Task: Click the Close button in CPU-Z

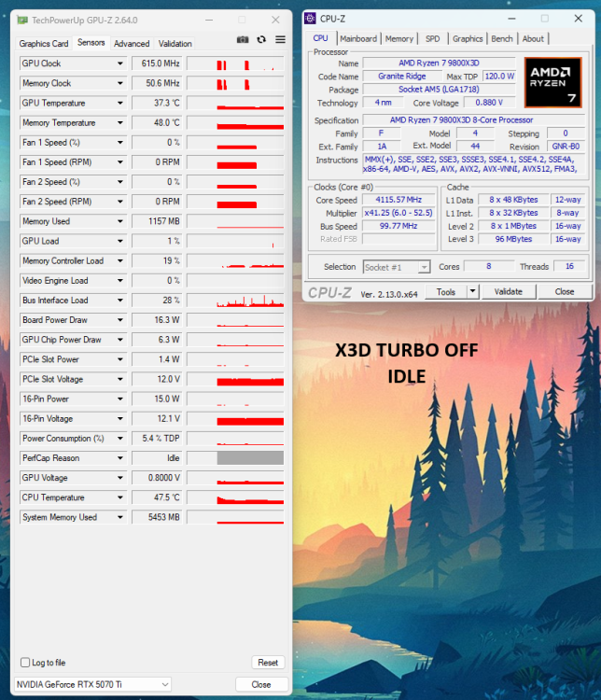Action: [565, 291]
